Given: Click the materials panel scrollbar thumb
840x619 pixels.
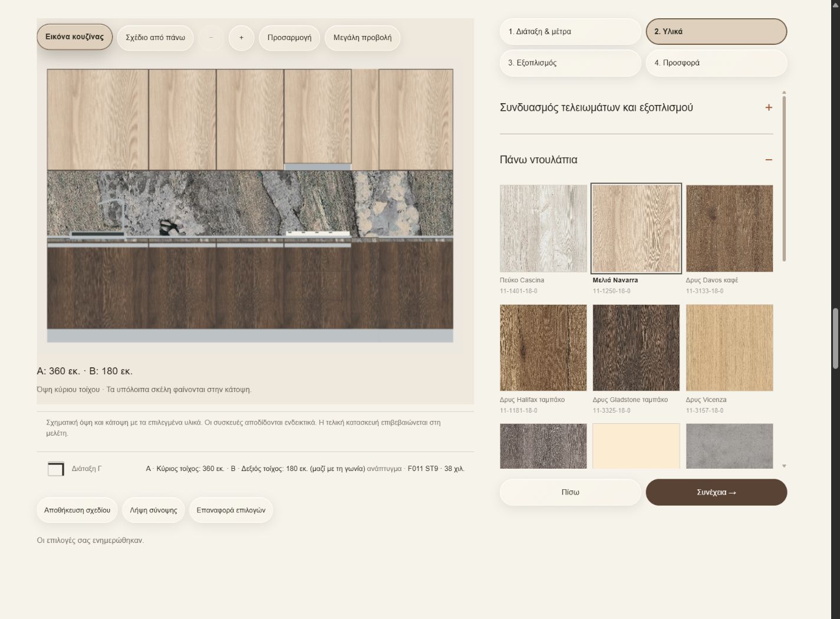Looking at the screenshot, I should click(x=784, y=178).
